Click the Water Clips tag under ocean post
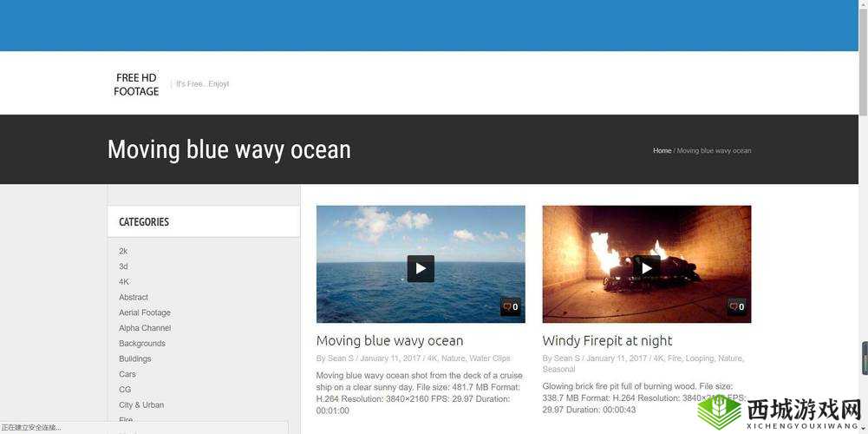The height and width of the screenshot is (434, 868). tap(490, 358)
